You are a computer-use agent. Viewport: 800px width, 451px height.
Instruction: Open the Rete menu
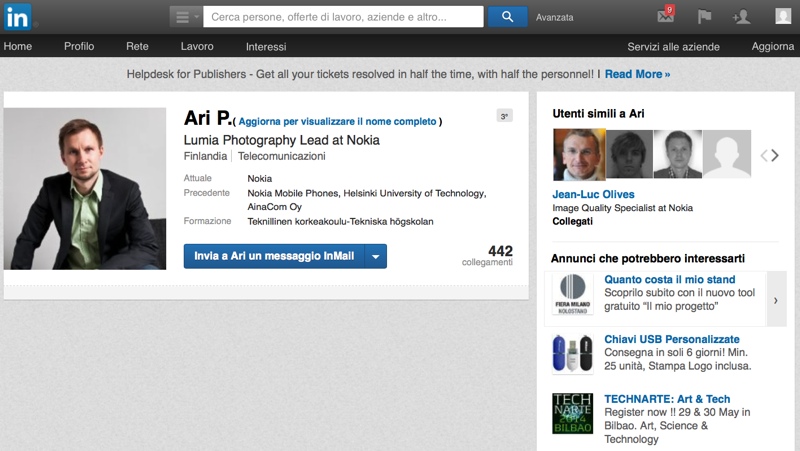(x=137, y=46)
